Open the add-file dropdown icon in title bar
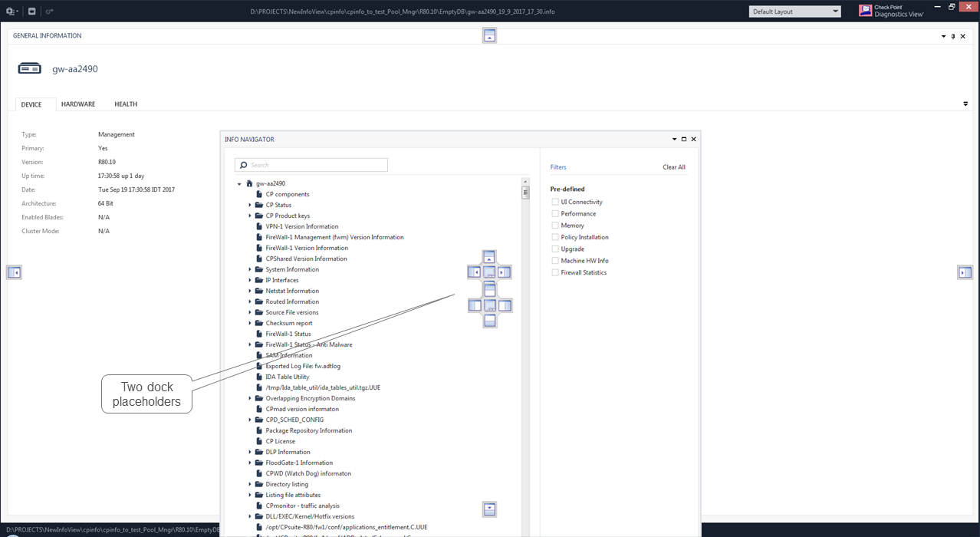Screen dimensions: 980x537 12,12
